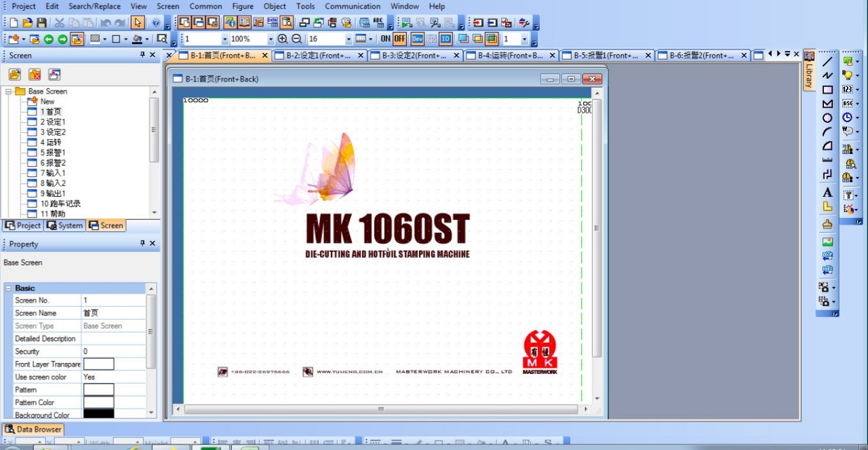Viewport: 868px width, 450px height.
Task: Open the Lamp object dropdown arrow
Action: click(857, 75)
